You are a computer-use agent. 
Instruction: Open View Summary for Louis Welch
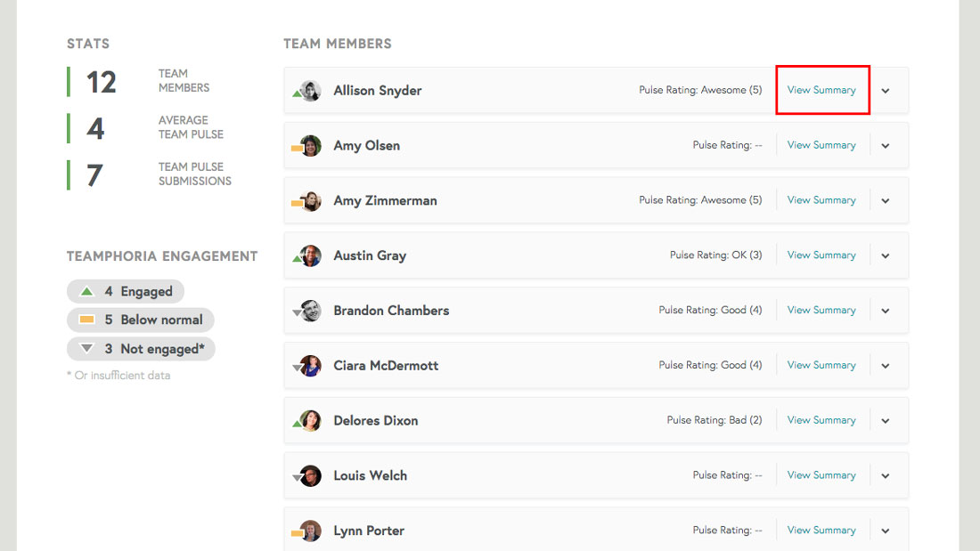pos(821,475)
